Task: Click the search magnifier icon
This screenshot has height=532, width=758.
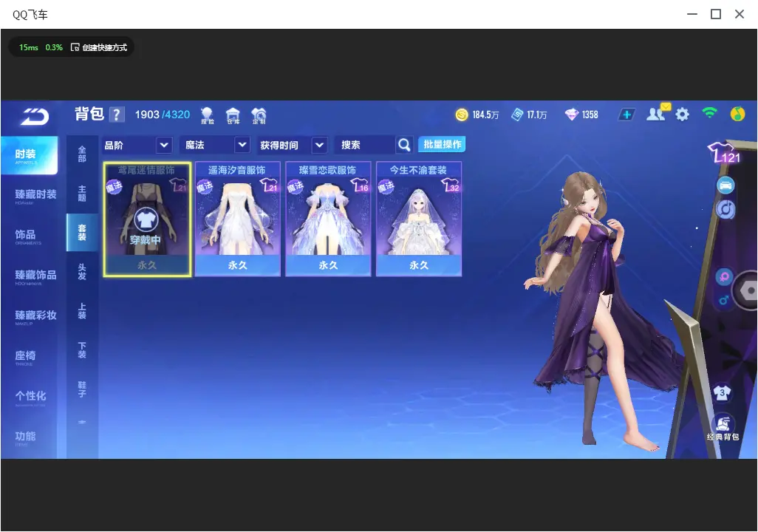Action: click(403, 145)
